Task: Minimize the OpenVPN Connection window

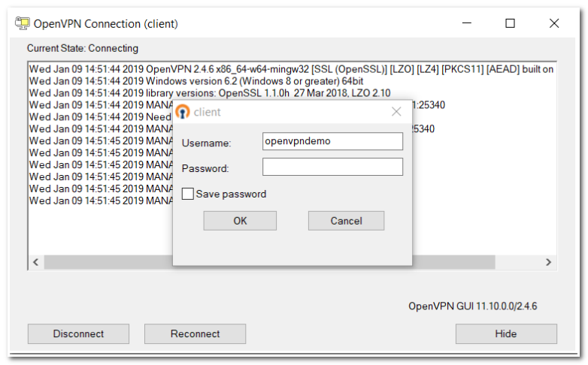Action: pyautogui.click(x=466, y=23)
